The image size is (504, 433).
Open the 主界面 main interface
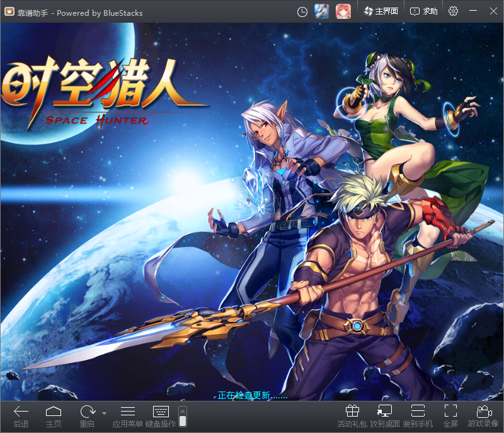coord(381,11)
